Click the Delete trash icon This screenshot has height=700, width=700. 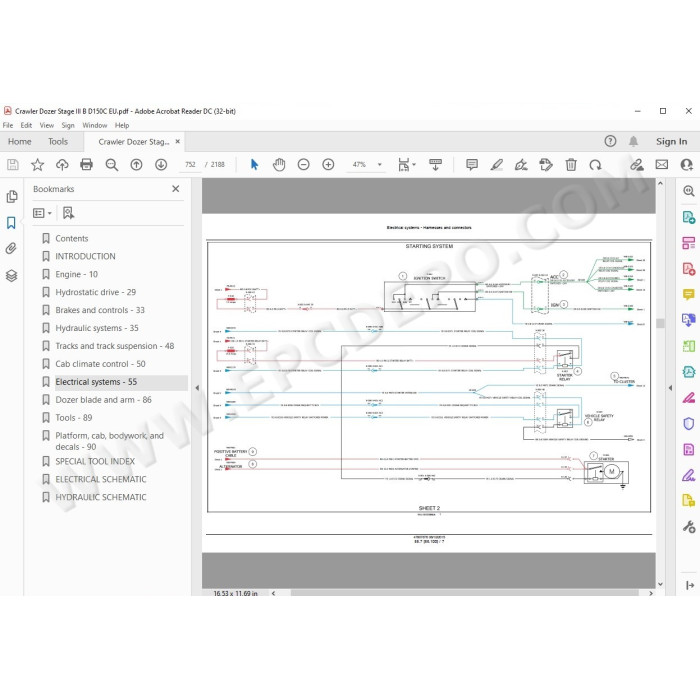(x=571, y=165)
